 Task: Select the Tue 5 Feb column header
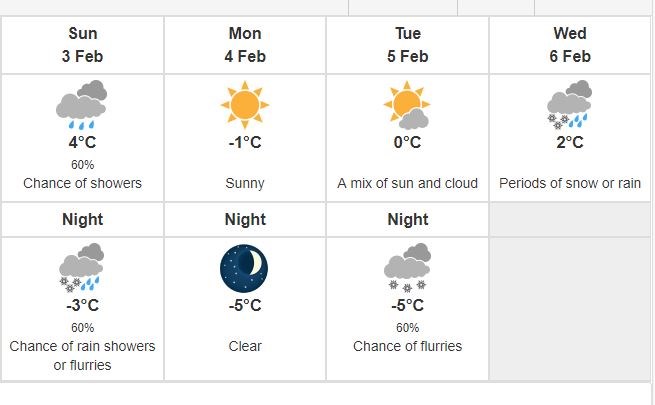tap(407, 45)
